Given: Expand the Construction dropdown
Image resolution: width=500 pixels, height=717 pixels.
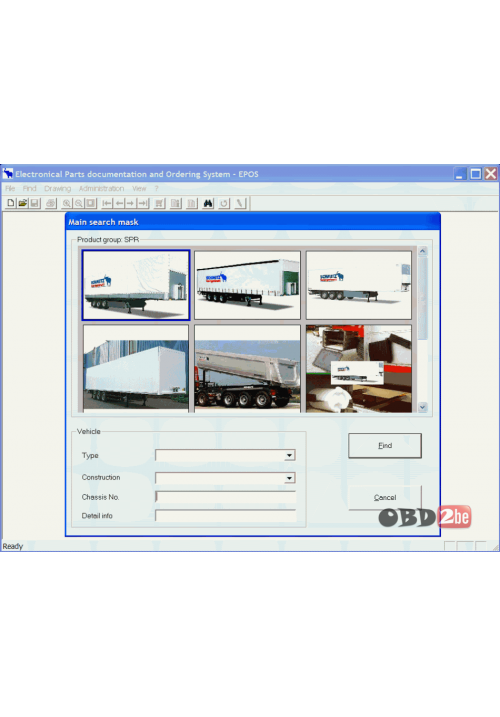Looking at the screenshot, I should point(289,478).
